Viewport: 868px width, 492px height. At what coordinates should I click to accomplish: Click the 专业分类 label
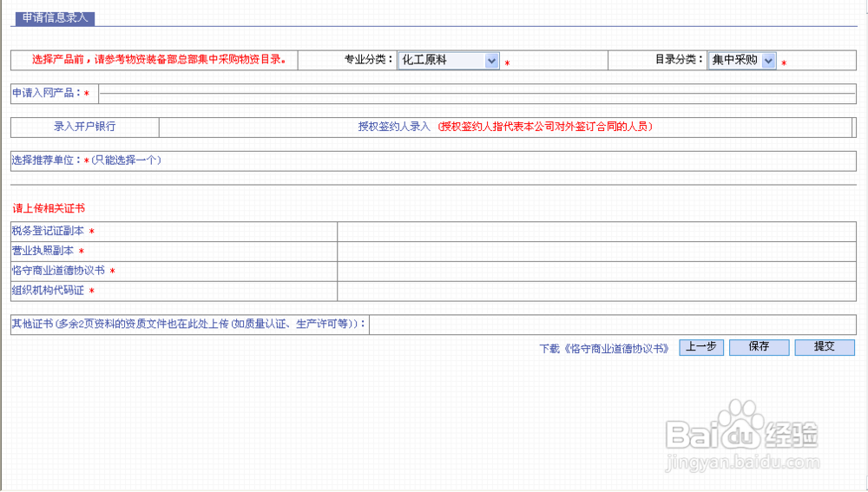pos(368,60)
